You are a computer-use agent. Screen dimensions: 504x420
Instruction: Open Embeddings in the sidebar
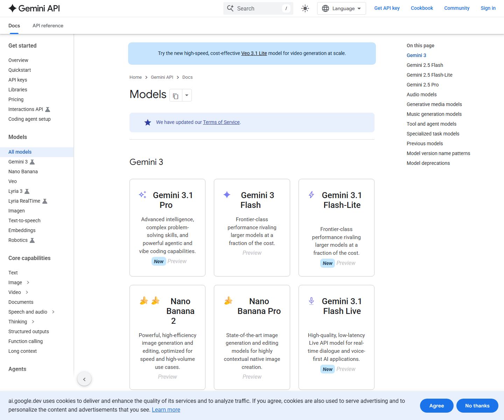click(x=22, y=230)
